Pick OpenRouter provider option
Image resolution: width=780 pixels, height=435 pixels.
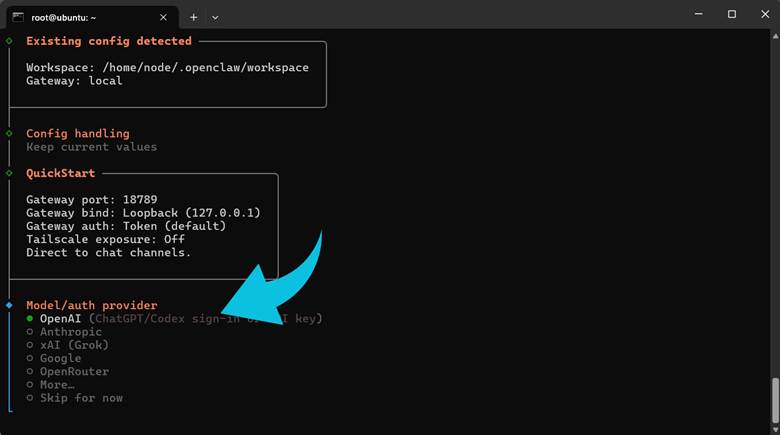click(x=68, y=371)
